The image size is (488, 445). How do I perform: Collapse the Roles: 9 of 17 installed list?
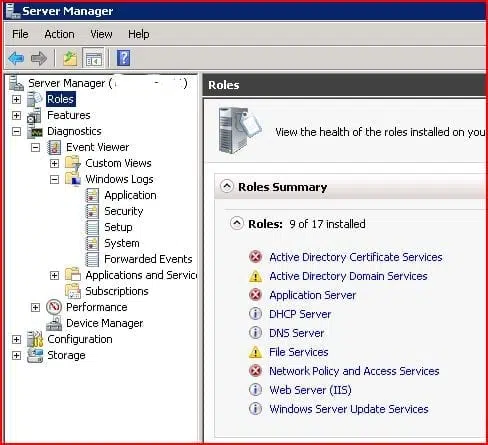click(237, 223)
